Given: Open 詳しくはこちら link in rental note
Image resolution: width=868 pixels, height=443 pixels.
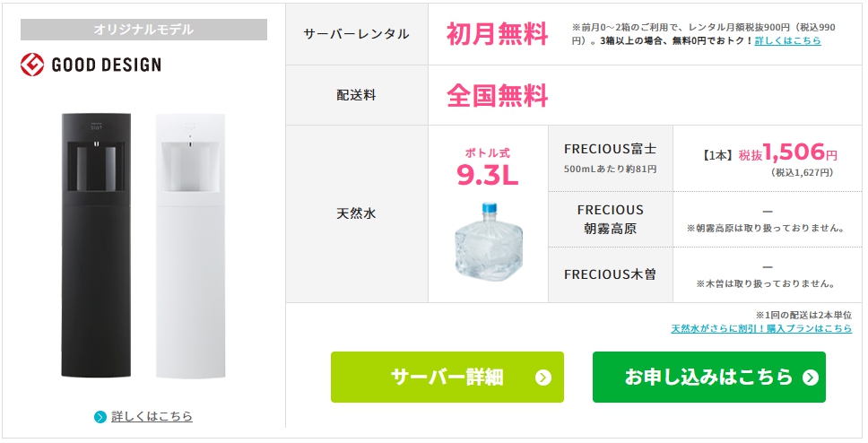Looking at the screenshot, I should (787, 41).
